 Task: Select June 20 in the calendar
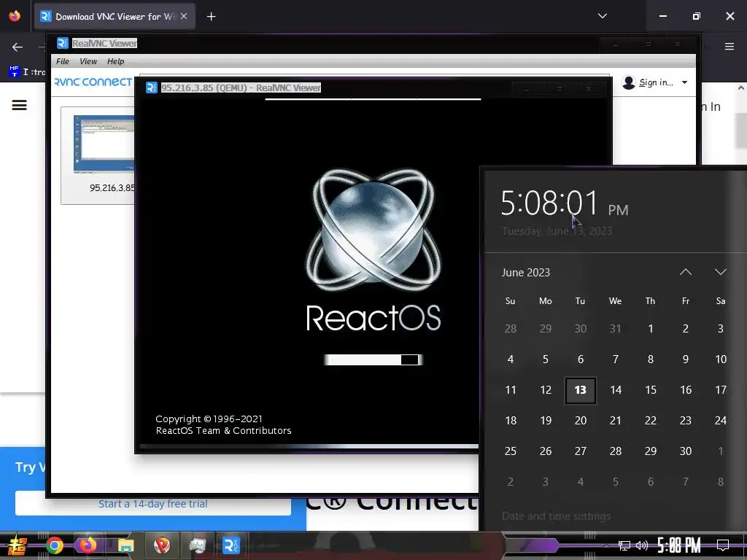point(580,421)
